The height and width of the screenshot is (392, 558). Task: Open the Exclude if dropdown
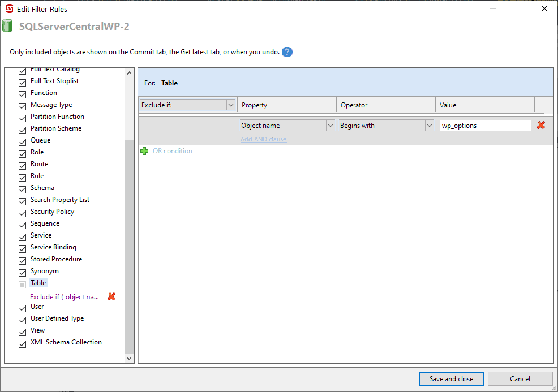click(230, 105)
